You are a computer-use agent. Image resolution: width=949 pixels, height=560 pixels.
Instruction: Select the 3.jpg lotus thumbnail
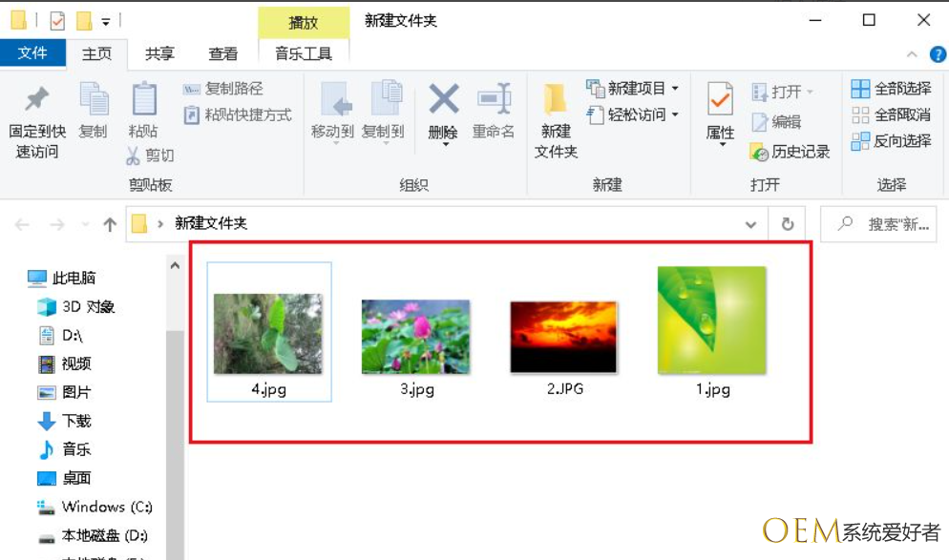[415, 337]
